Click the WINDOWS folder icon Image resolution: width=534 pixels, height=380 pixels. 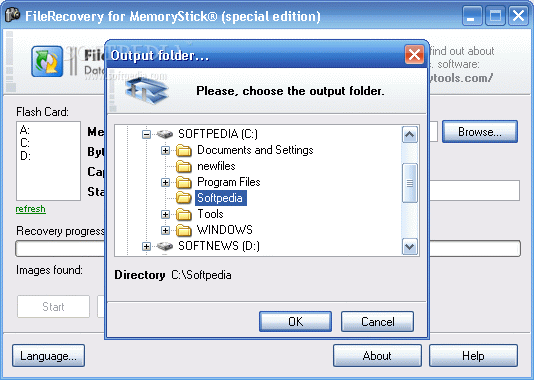[184, 231]
